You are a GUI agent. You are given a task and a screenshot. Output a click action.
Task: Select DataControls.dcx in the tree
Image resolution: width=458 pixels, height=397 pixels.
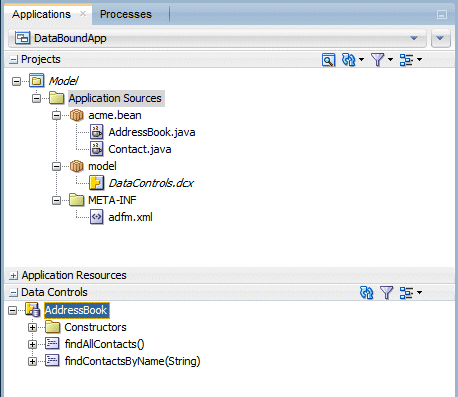pyautogui.click(x=151, y=183)
